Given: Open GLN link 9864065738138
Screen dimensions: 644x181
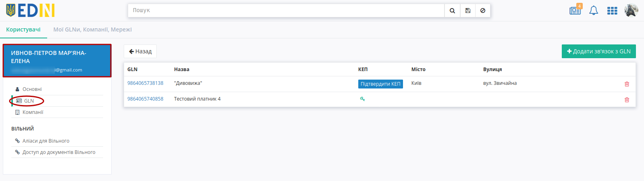Looking at the screenshot, I should click(145, 83).
